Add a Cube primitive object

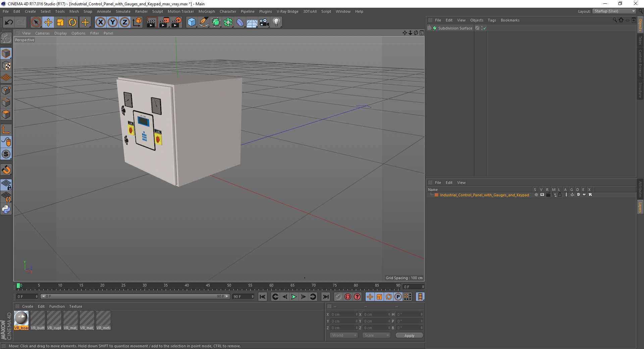[x=192, y=22]
